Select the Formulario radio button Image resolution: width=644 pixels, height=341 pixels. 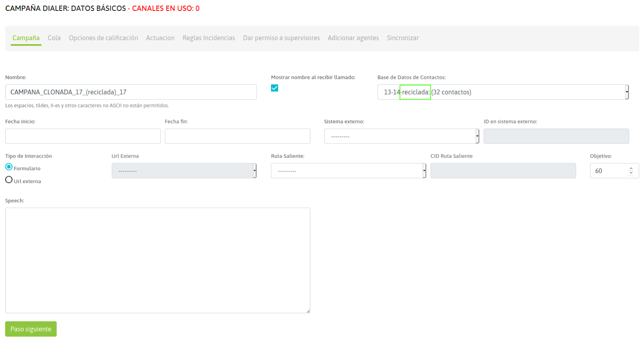9,167
